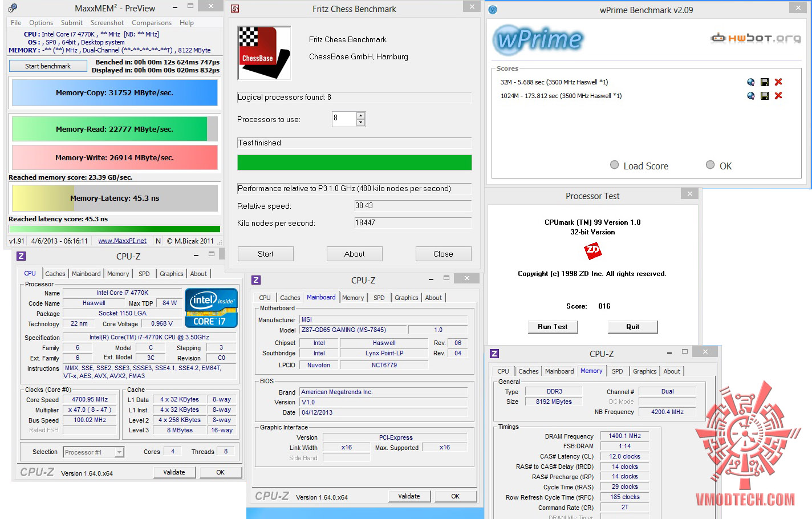The height and width of the screenshot is (519, 812).
Task: Save the 32M score floppy icon
Action: (765, 82)
